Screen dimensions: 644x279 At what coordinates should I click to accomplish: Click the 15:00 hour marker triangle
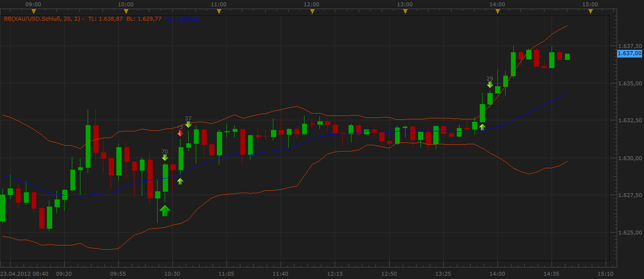point(590,12)
